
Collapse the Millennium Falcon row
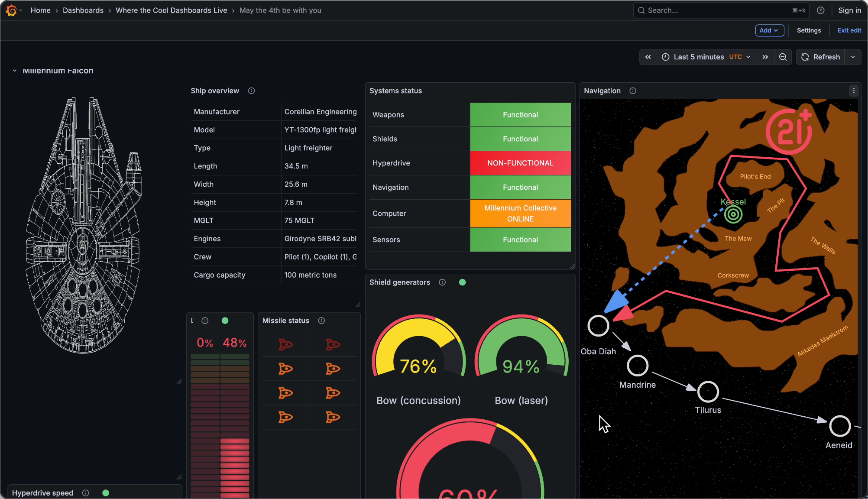pos(15,71)
